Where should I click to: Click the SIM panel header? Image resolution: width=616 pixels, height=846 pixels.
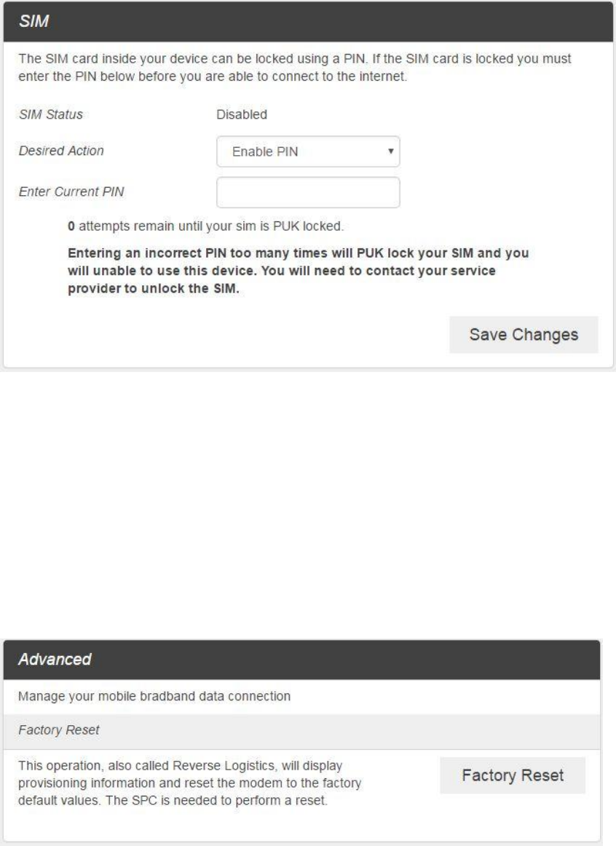tap(308, 25)
